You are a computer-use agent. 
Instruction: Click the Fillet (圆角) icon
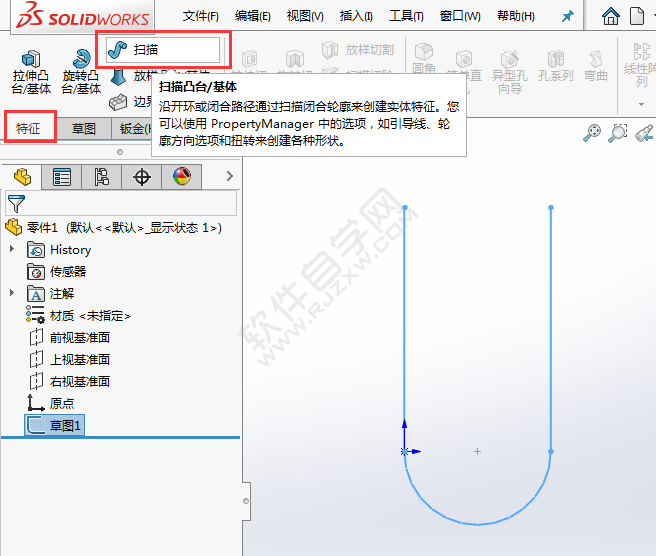[x=424, y=52]
